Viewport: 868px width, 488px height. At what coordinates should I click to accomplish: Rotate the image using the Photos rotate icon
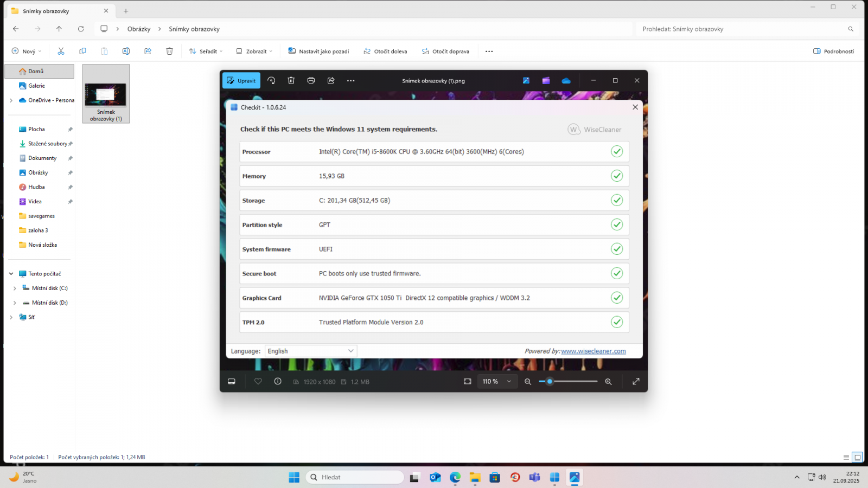tap(271, 81)
